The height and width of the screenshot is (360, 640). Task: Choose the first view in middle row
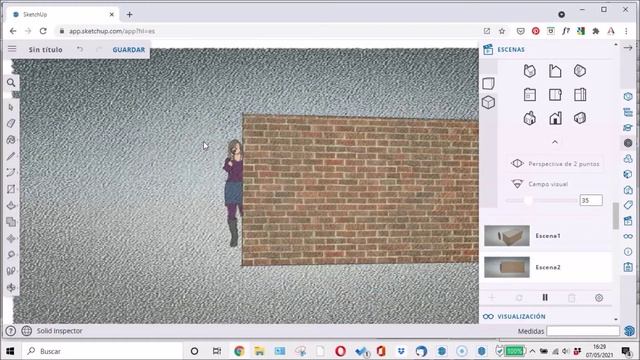pyautogui.click(x=529, y=95)
